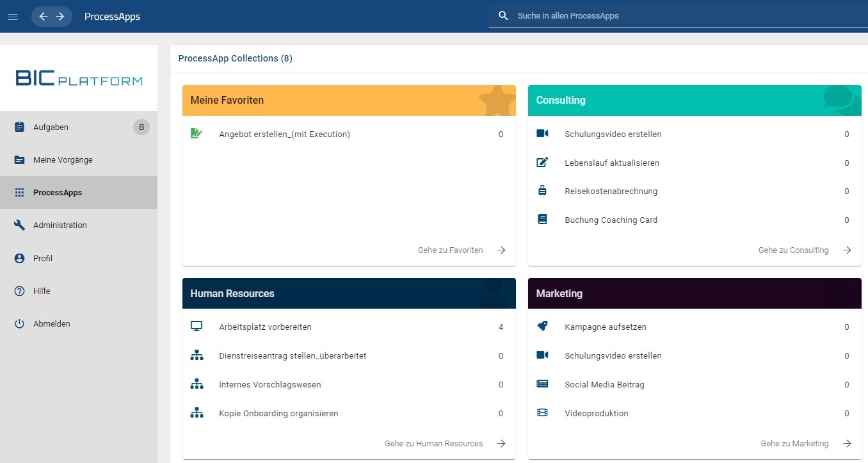Click the Abmelden power icon

coord(19,324)
